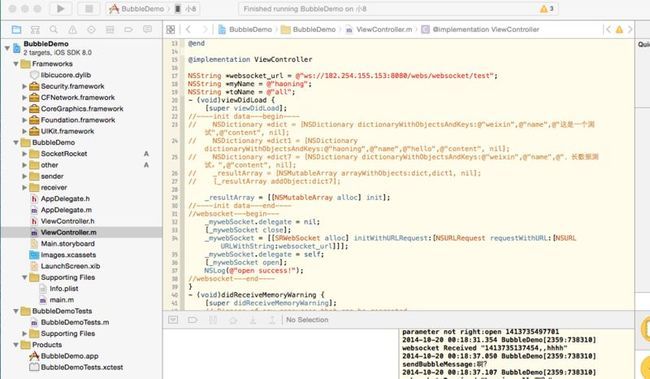The width and height of the screenshot is (650, 379).
Task: Expand CoreGraphics.framework
Action: coord(24,109)
